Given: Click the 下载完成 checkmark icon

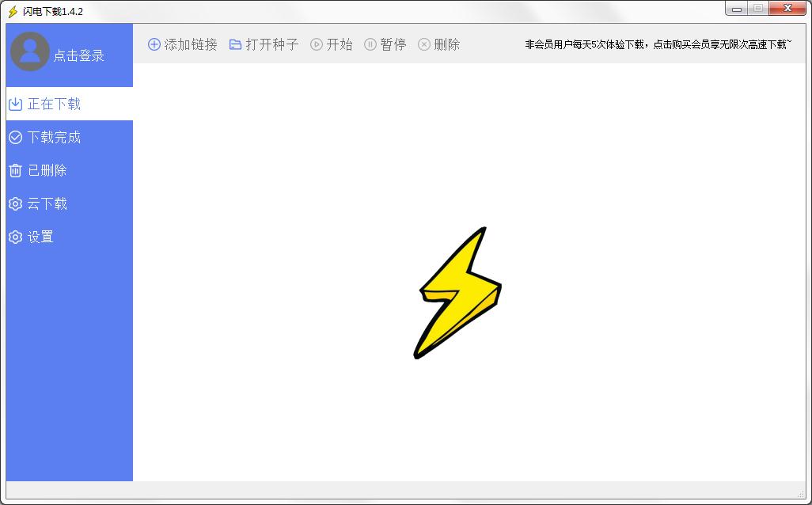Looking at the screenshot, I should point(16,137).
